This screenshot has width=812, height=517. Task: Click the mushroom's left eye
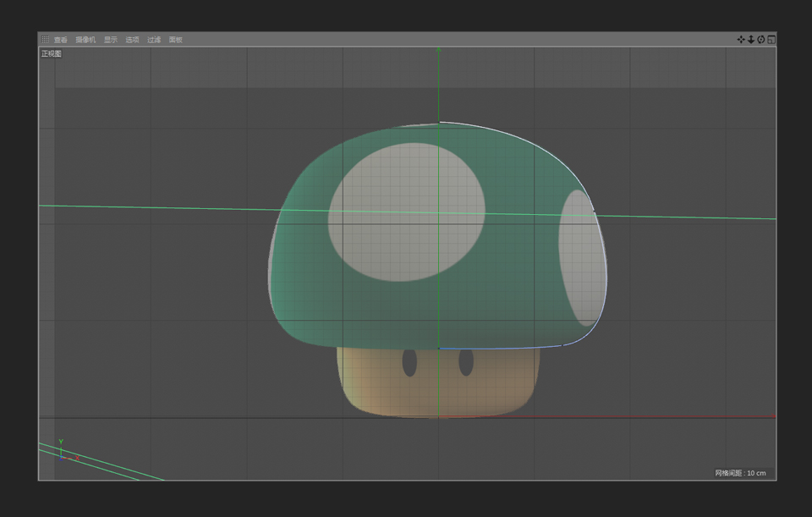click(409, 362)
